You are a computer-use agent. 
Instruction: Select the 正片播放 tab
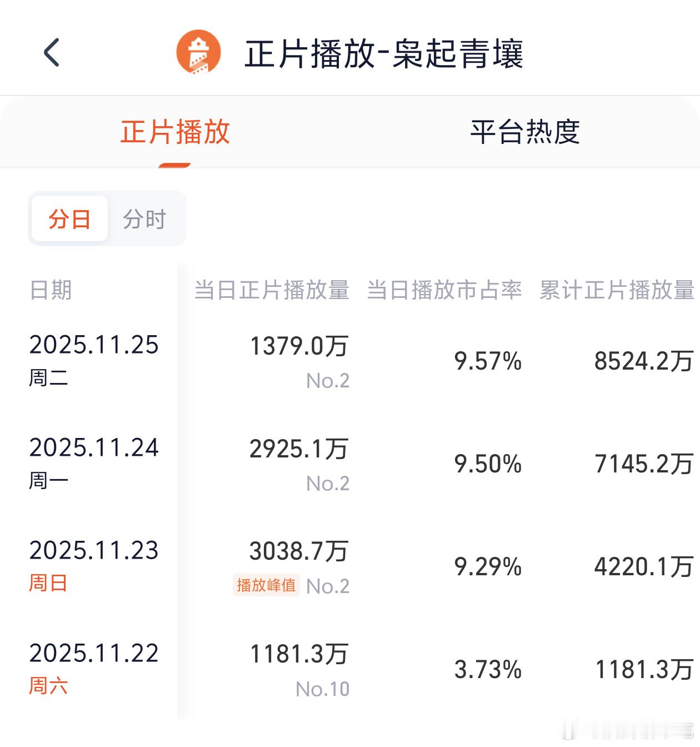174,132
